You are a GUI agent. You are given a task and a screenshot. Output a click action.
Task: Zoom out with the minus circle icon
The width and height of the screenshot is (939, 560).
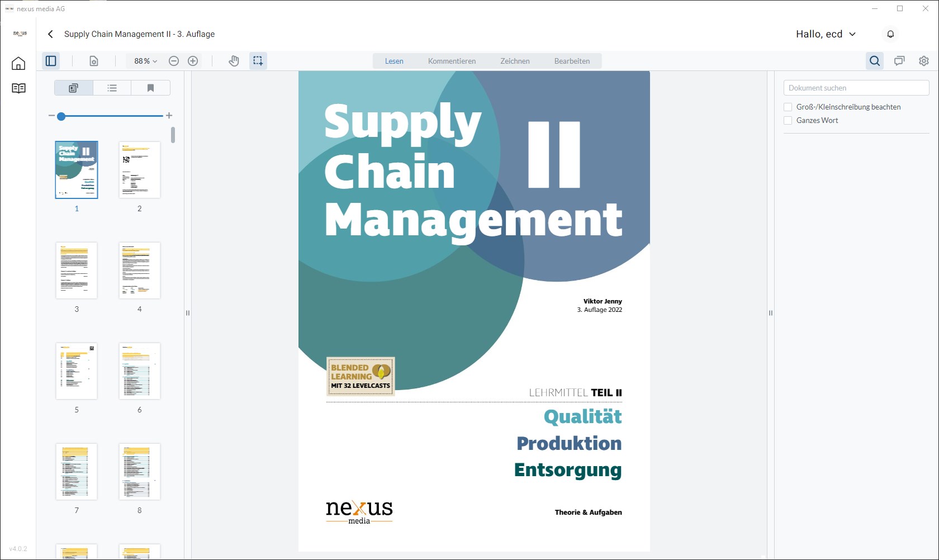coord(174,61)
